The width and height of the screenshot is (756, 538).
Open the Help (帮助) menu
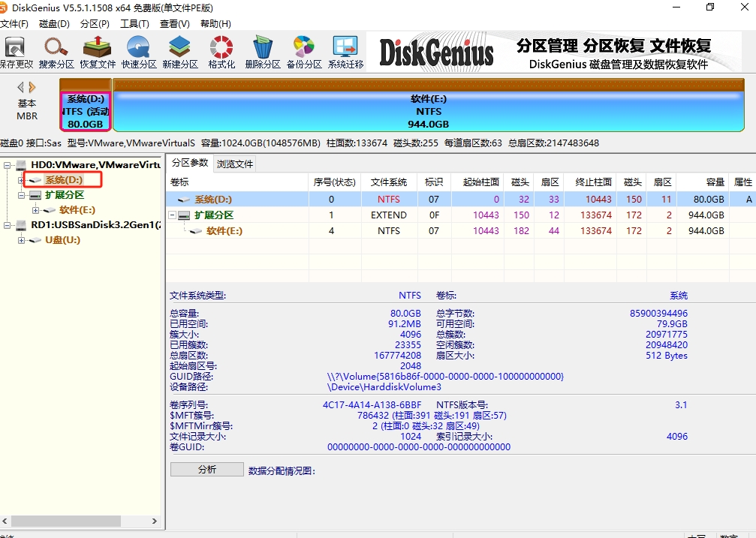215,23
